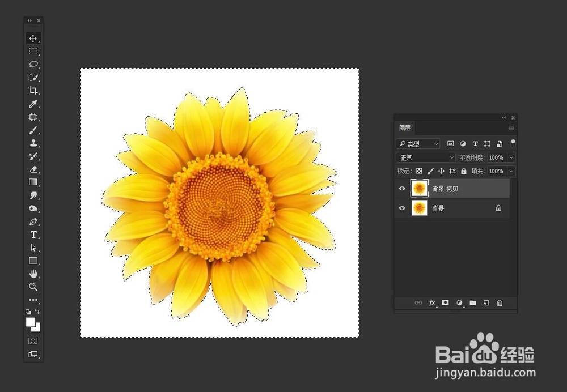This screenshot has height=392, width=567.
Task: Select the History Brush tool
Action: click(33, 156)
